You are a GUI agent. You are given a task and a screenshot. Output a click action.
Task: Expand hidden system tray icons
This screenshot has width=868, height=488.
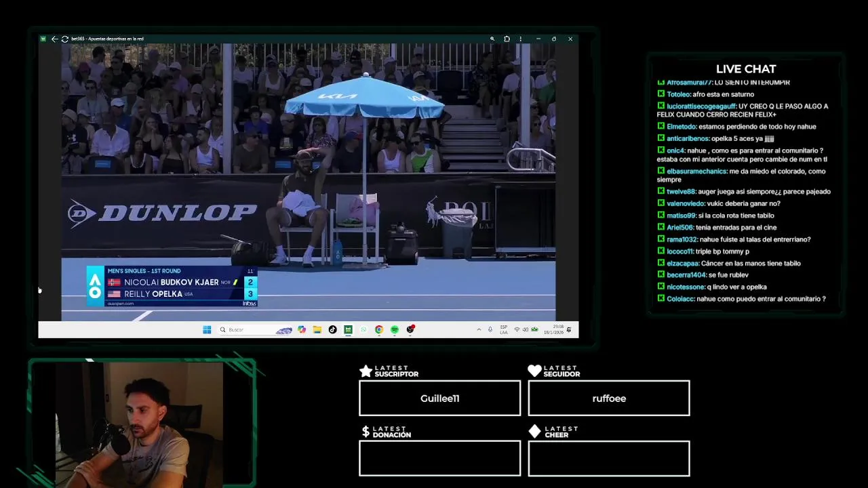[479, 329]
